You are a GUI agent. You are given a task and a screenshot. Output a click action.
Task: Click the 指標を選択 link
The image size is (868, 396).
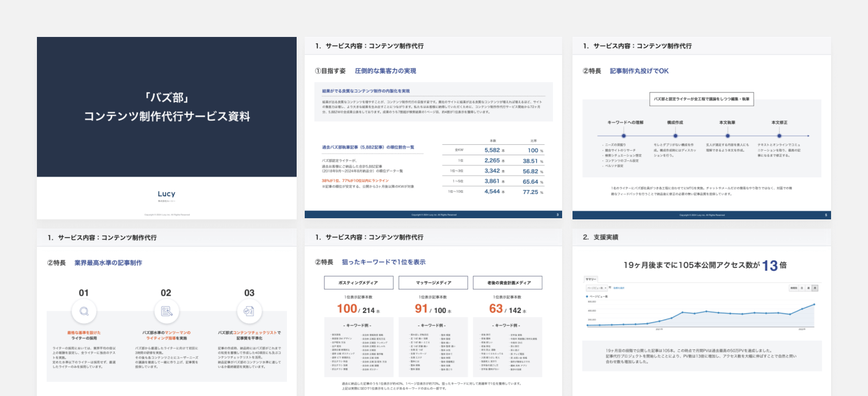click(x=618, y=288)
